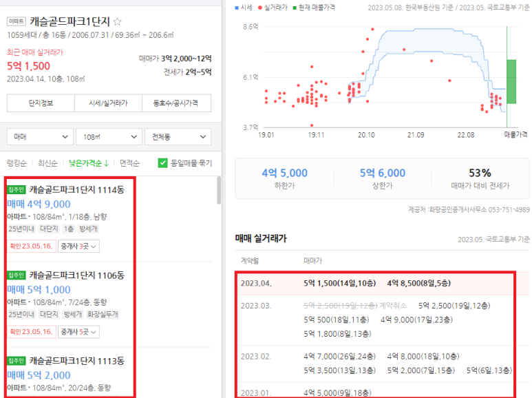This screenshot has width=532, height=398.
Task: Open the 캐슬골드파크1단지 1106동 listing title
Action: (x=76, y=275)
